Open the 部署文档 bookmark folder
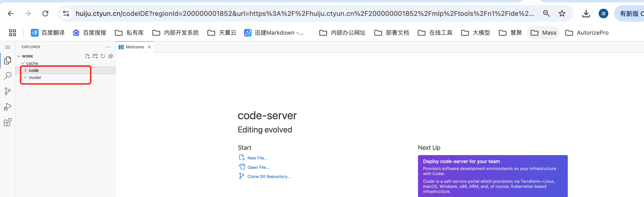644x197 pixels. tap(391, 33)
